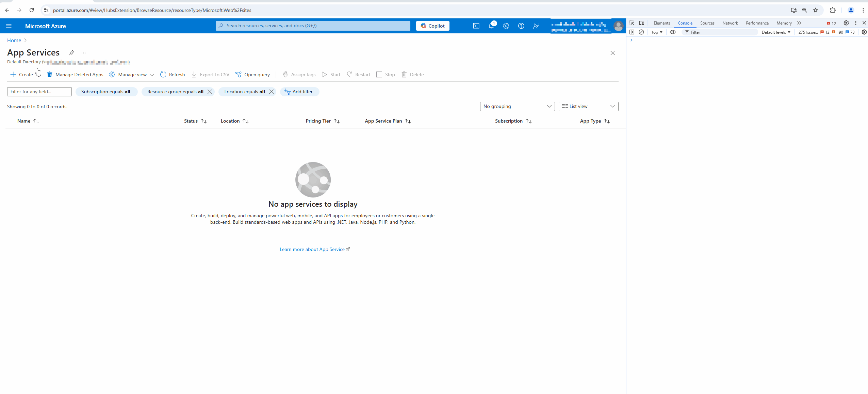Focus the console Filter field
The image size is (868, 394).
(720, 32)
